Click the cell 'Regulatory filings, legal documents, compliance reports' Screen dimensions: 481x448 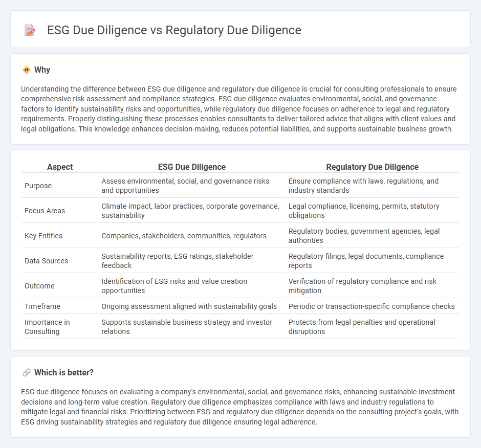[372, 261]
